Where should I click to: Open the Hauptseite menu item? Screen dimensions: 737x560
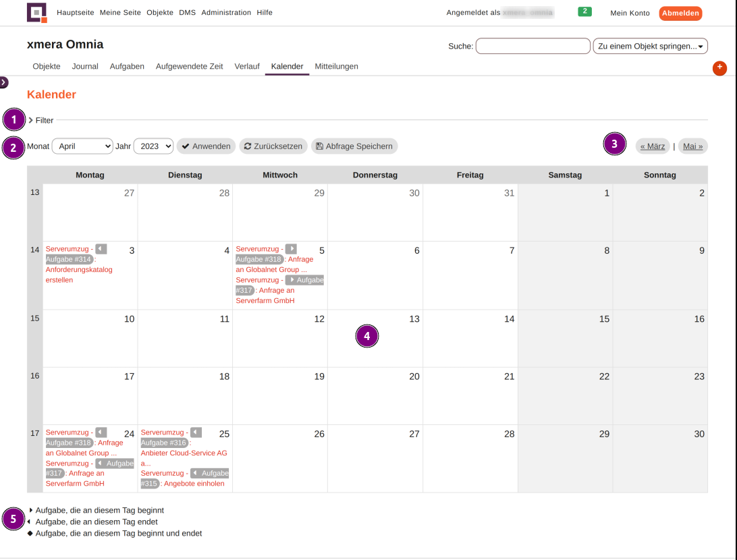click(75, 13)
